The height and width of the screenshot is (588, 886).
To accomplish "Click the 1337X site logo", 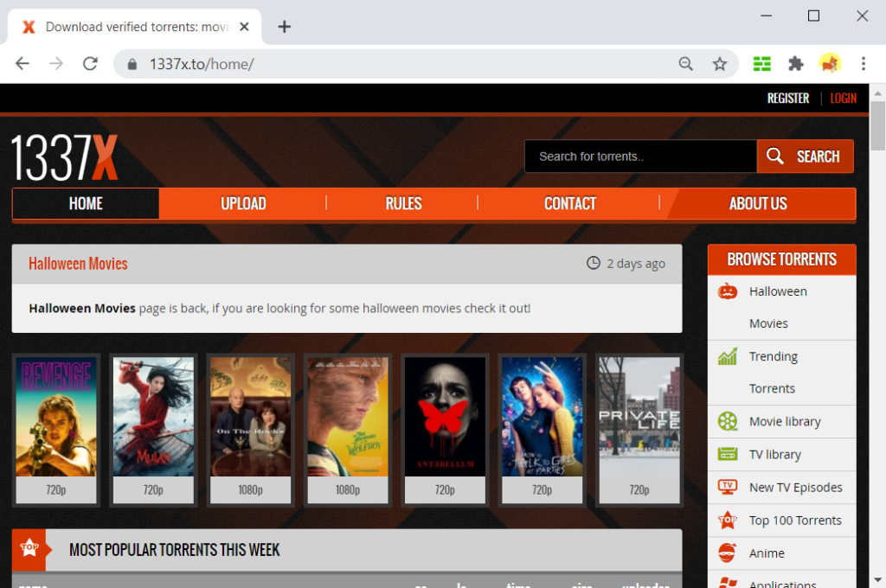I will tap(64, 157).
